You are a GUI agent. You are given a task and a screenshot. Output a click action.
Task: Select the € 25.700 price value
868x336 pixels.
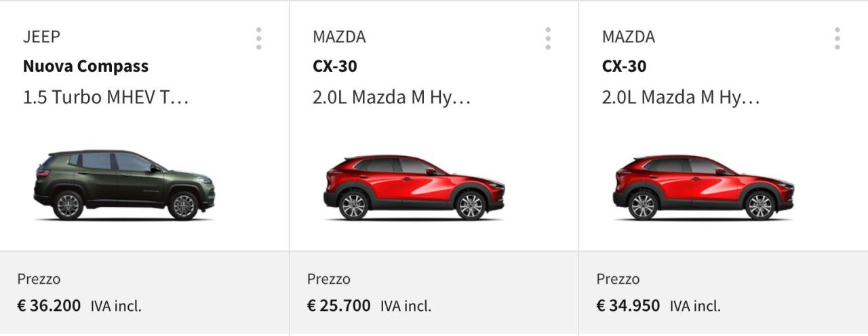338,305
